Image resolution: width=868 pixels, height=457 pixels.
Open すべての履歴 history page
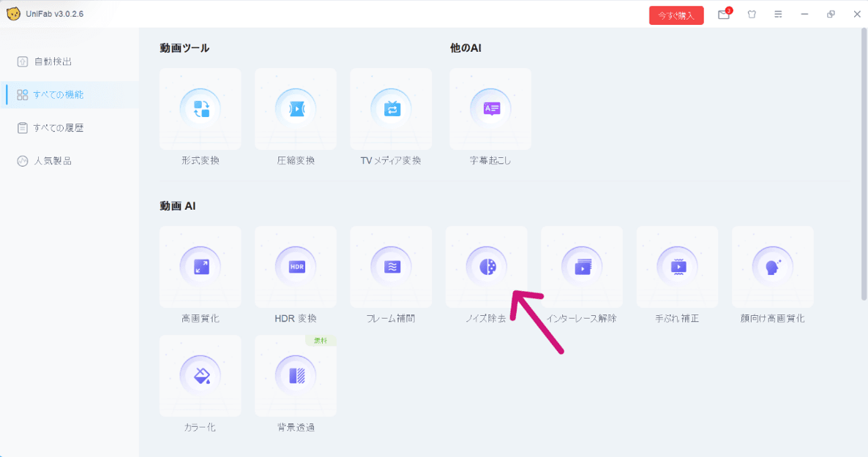tap(58, 128)
